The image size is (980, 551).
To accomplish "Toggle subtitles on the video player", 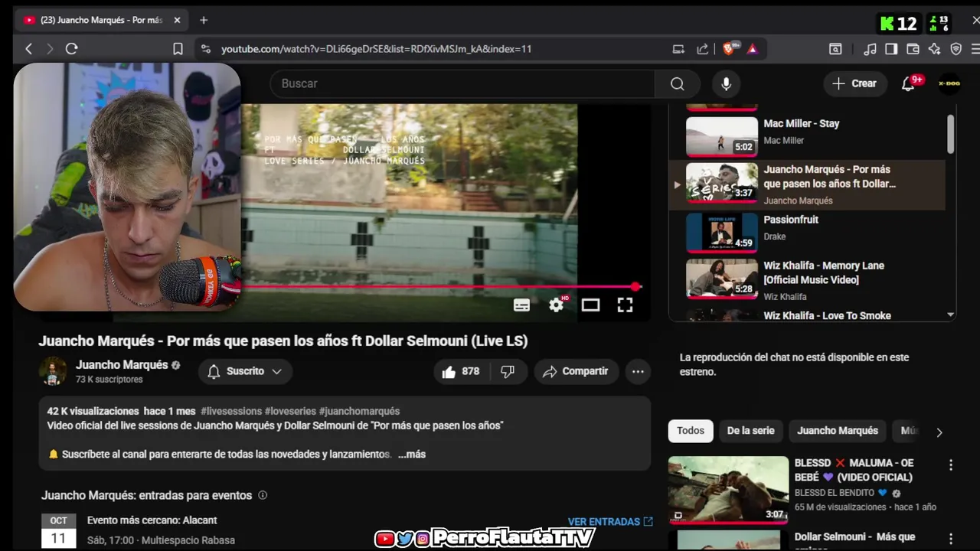I will point(521,305).
